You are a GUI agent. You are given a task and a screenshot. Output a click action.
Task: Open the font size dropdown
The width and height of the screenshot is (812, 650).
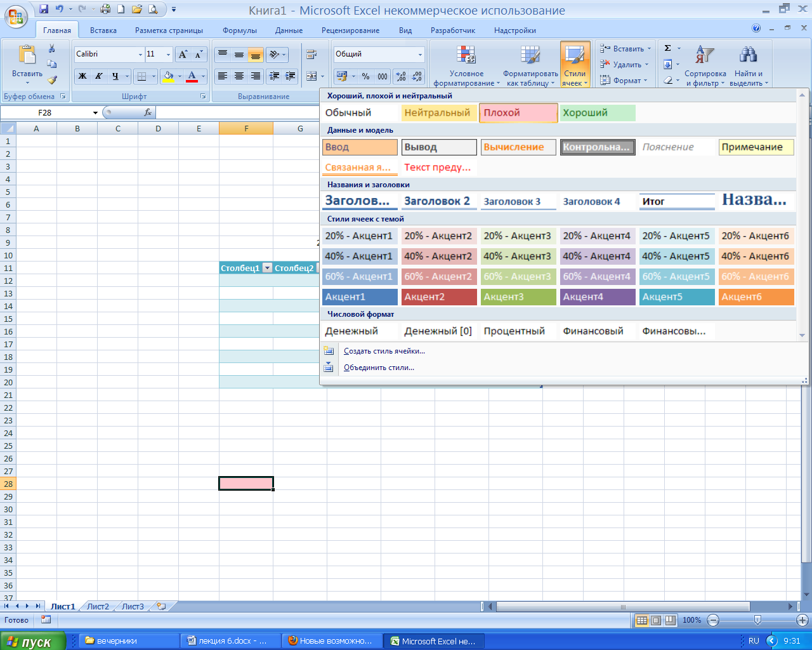pyautogui.click(x=168, y=55)
